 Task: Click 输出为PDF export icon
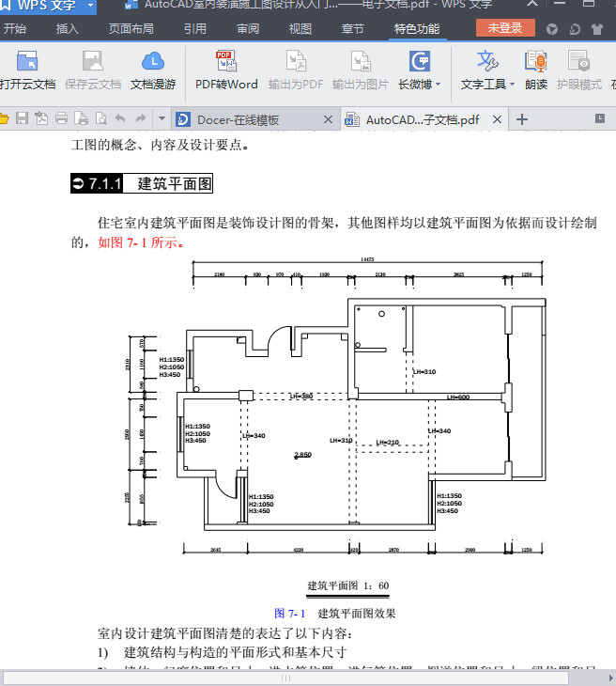coord(296,61)
